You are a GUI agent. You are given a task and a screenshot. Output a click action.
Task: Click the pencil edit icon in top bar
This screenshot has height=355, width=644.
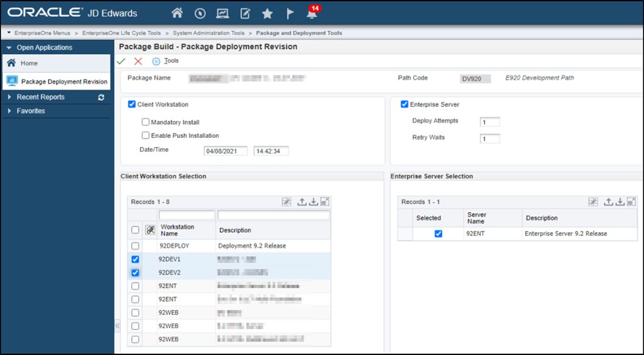click(x=245, y=14)
